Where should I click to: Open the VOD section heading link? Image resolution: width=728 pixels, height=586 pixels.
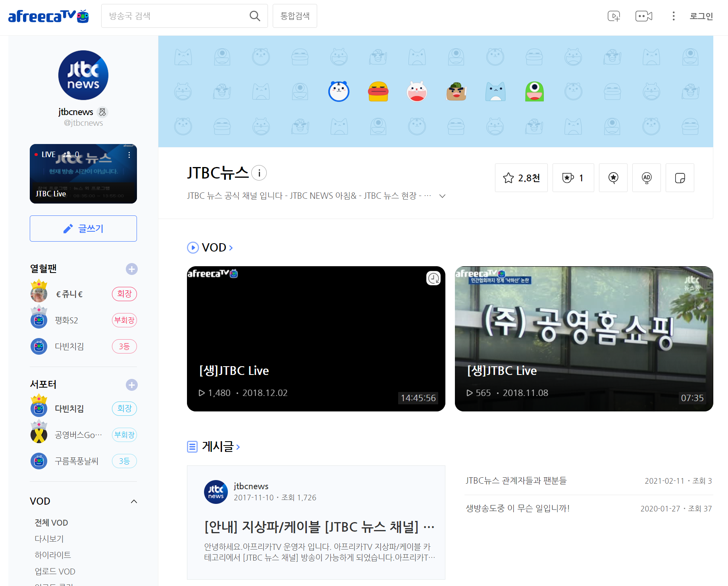tap(217, 248)
